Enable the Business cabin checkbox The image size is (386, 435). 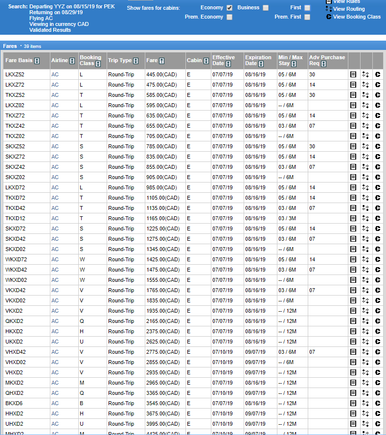click(x=265, y=8)
